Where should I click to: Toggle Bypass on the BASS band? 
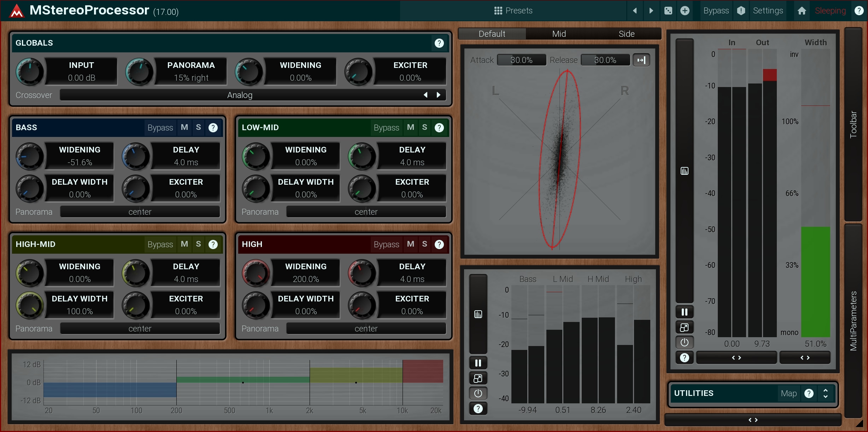click(160, 128)
